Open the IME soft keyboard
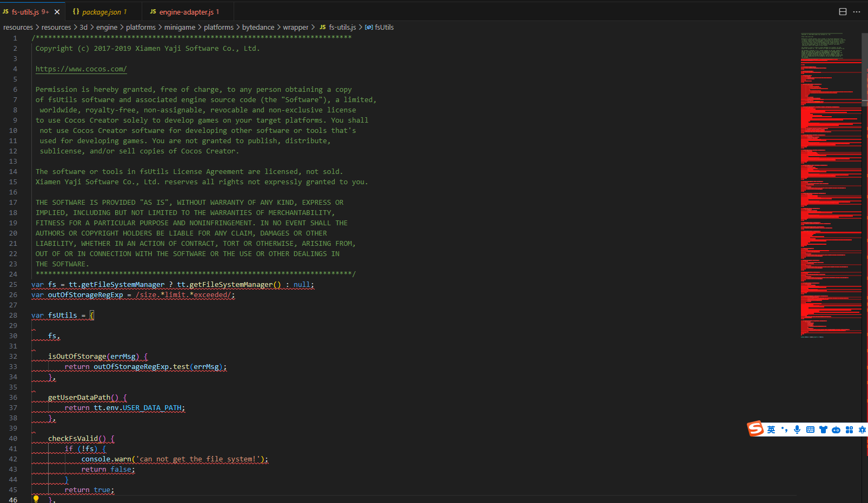 tap(810, 430)
